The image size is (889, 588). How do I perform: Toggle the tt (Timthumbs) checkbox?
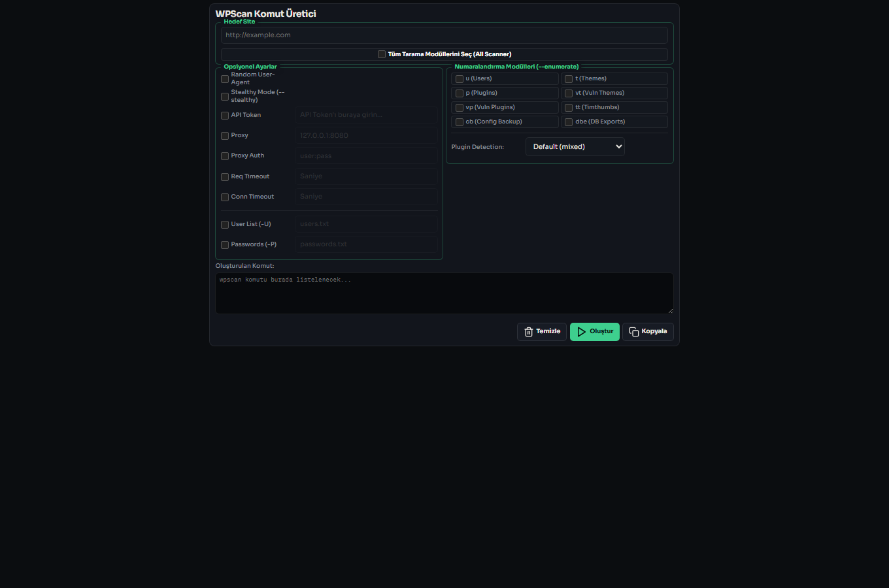(x=569, y=108)
